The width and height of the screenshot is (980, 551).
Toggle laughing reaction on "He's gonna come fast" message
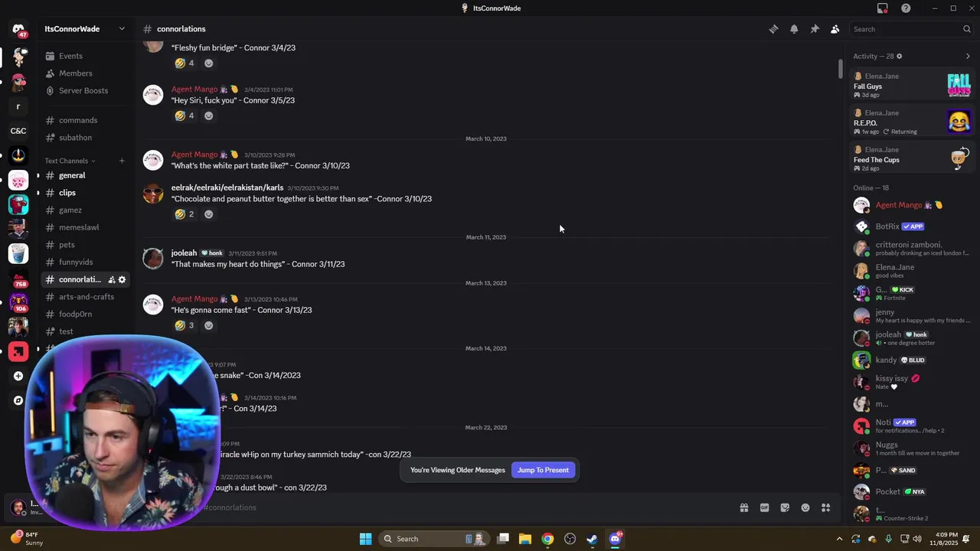[x=185, y=325]
